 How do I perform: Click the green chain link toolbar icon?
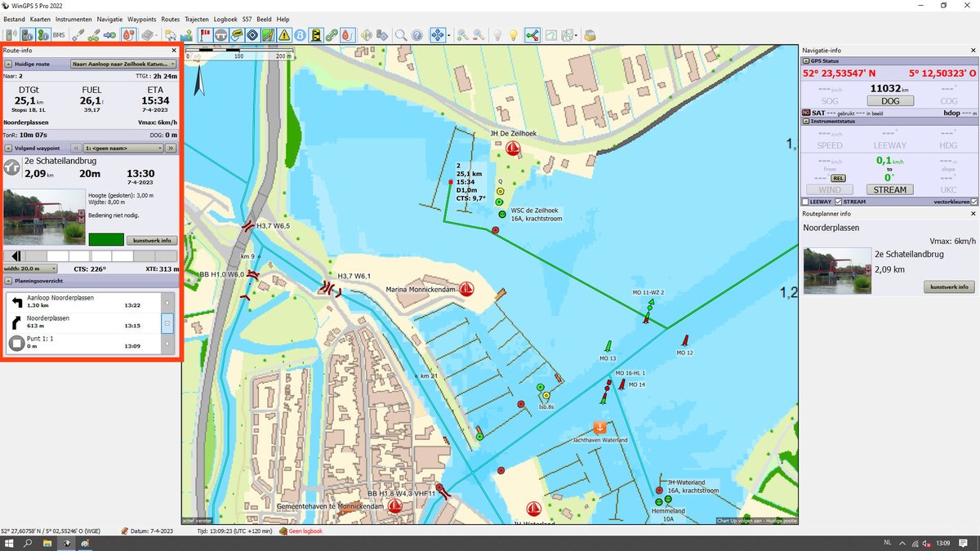(x=332, y=35)
